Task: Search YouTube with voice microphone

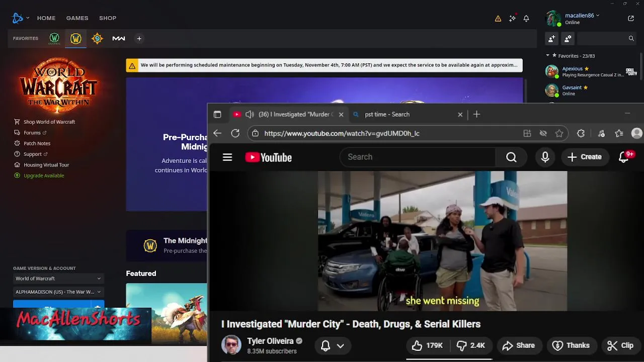Action: [545, 157]
